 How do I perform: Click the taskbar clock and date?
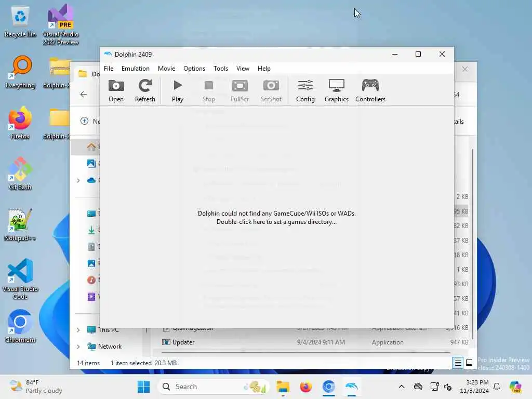pyautogui.click(x=474, y=387)
